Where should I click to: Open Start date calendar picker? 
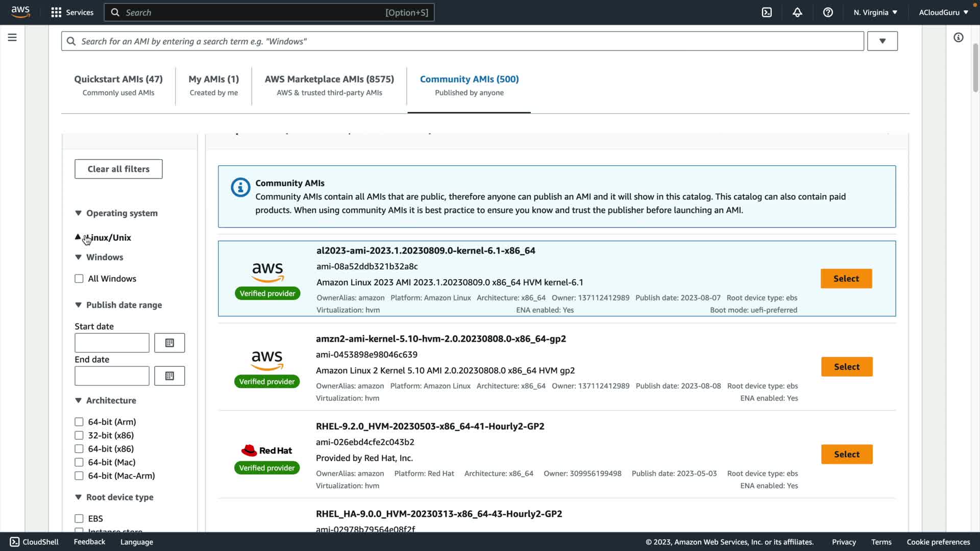point(169,343)
